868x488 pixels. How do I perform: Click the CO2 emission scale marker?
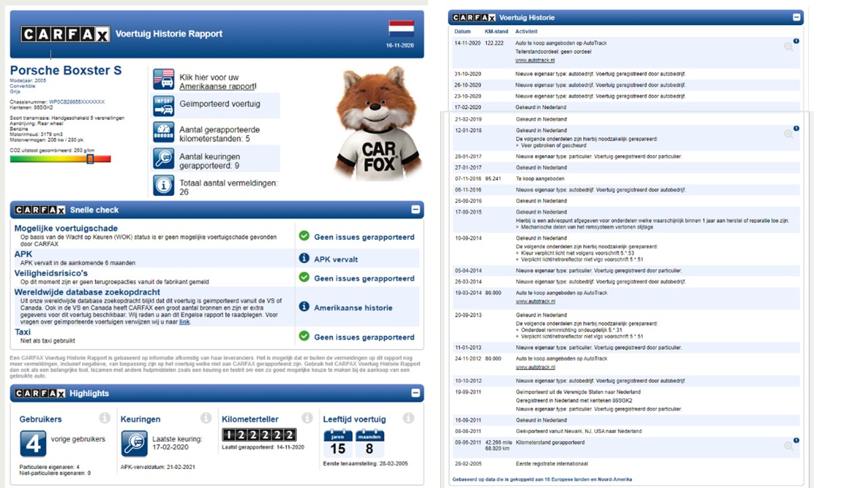(x=90, y=159)
